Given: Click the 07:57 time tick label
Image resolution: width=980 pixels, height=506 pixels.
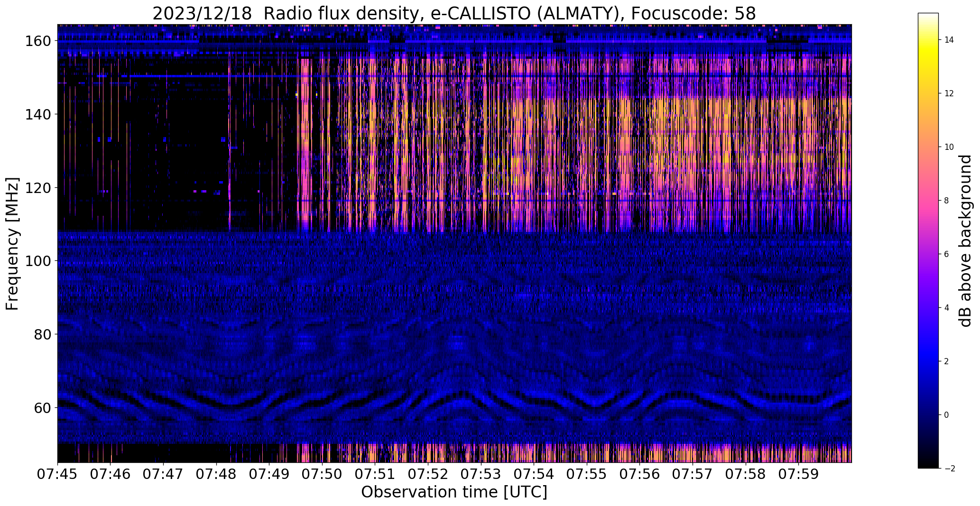Looking at the screenshot, I should 693,474.
